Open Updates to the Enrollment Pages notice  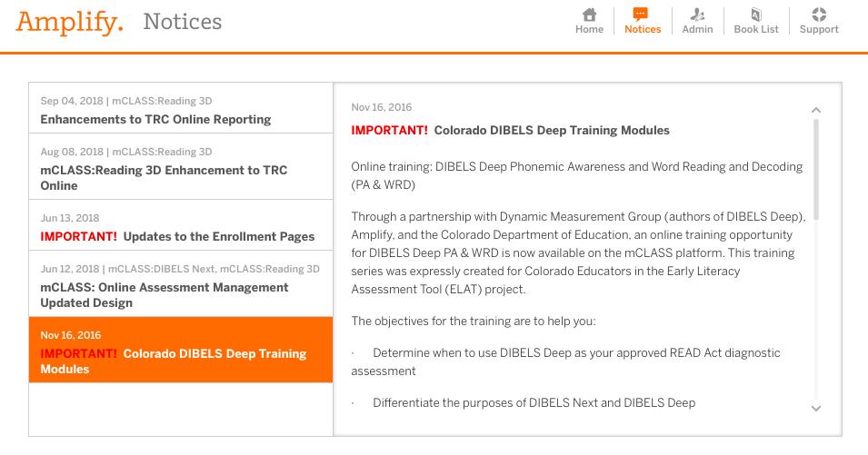pos(181,225)
